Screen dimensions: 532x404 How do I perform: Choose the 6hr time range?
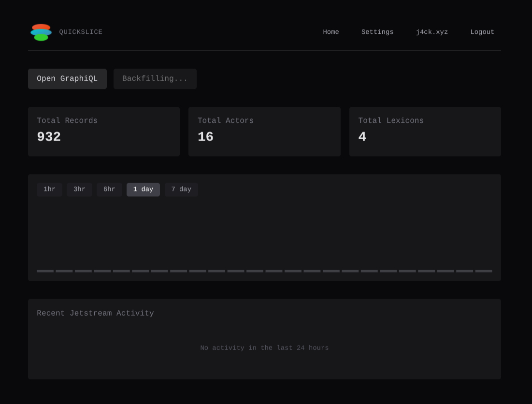pyautogui.click(x=109, y=189)
